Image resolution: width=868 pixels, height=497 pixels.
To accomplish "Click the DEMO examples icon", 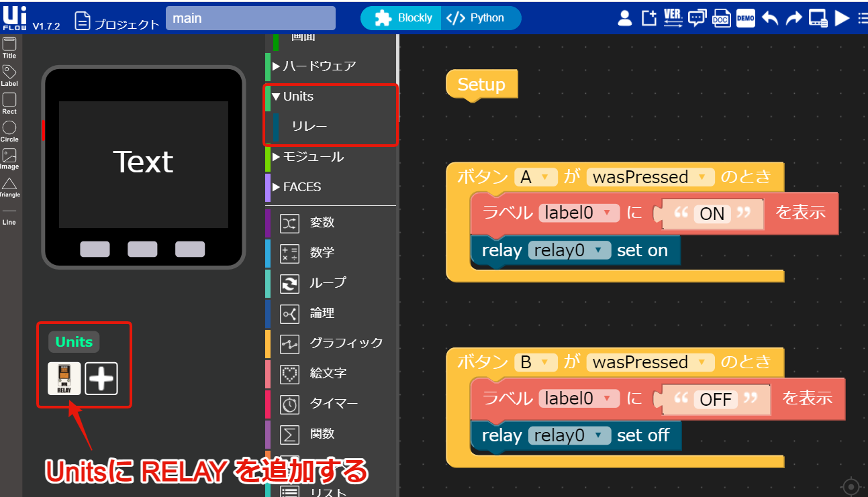I will click(x=745, y=18).
